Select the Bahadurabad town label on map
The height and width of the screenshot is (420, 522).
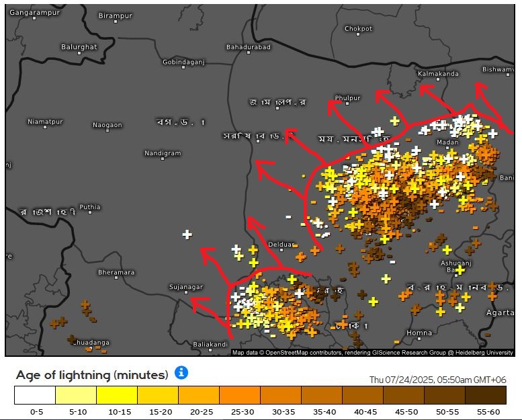coord(248,47)
